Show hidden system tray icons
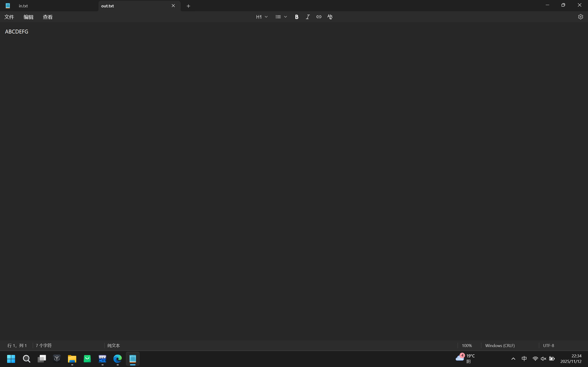 513,359
